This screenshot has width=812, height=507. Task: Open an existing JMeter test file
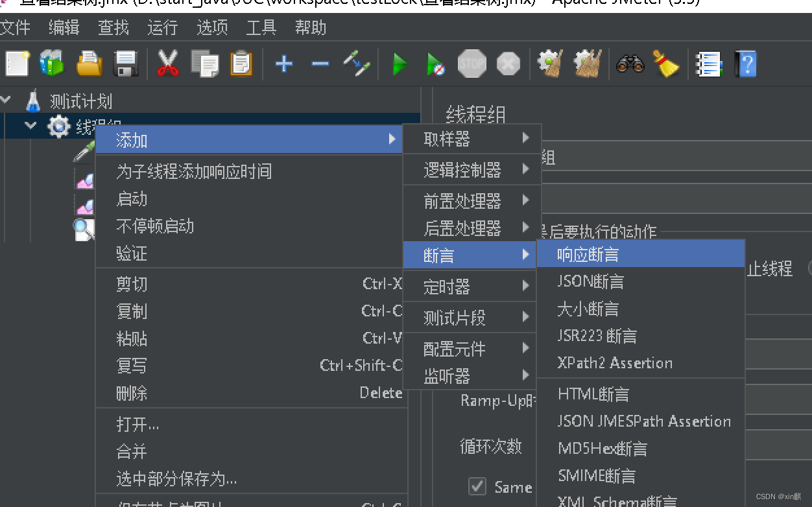pyautogui.click(x=89, y=63)
